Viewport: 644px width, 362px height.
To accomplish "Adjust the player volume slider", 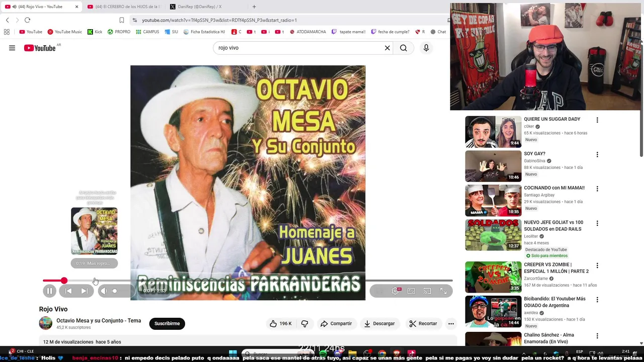I will click(x=114, y=291).
